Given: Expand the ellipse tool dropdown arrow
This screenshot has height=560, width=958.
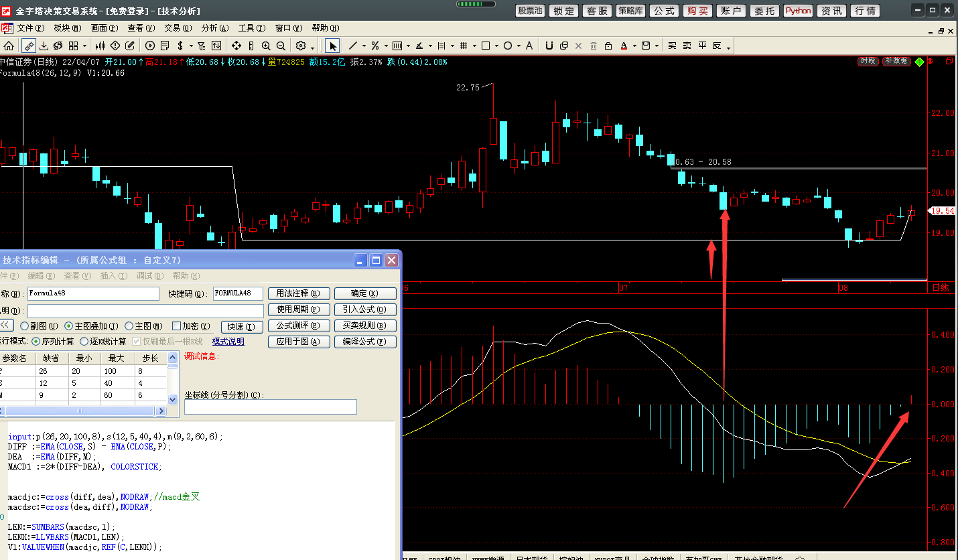Looking at the screenshot, I should [519, 46].
